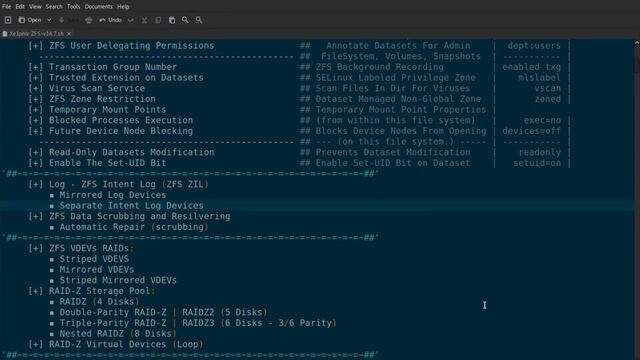Click 'Striped Mirrored VDEVs' line
Image resolution: width=640 pixels, height=360 pixels.
tap(113, 280)
